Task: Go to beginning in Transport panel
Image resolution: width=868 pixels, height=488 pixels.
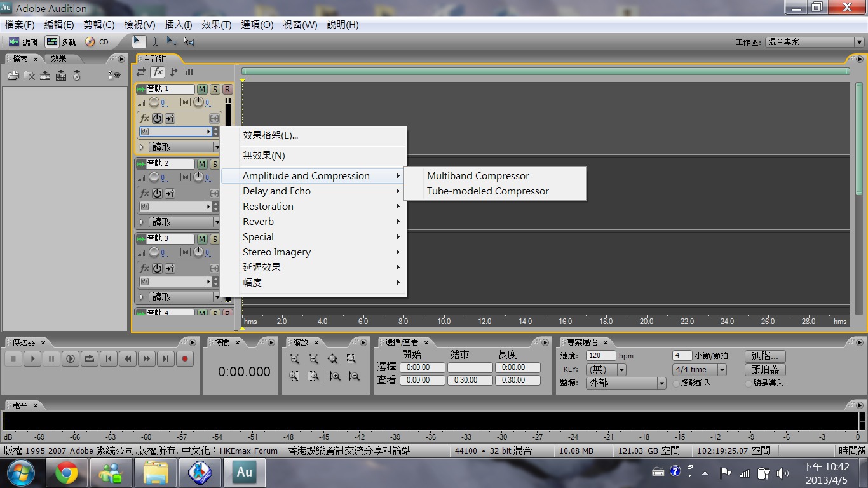Action: point(109,359)
